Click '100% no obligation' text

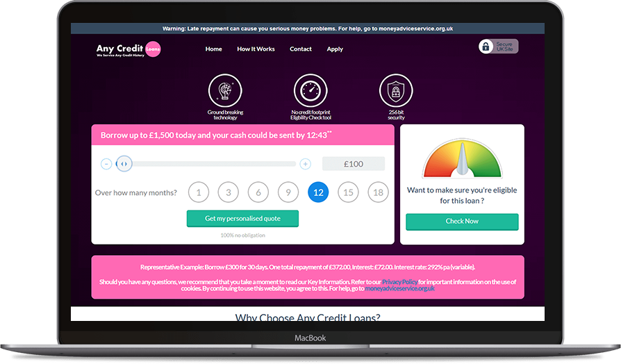pyautogui.click(x=243, y=235)
